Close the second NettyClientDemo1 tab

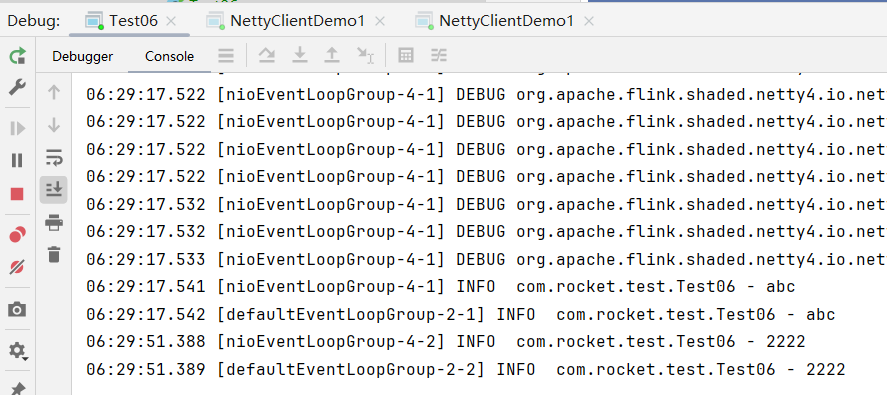point(589,22)
